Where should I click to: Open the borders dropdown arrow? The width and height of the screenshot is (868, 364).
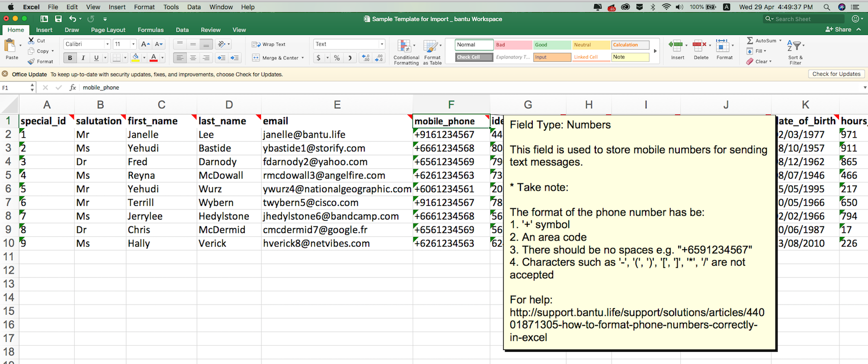(x=125, y=58)
